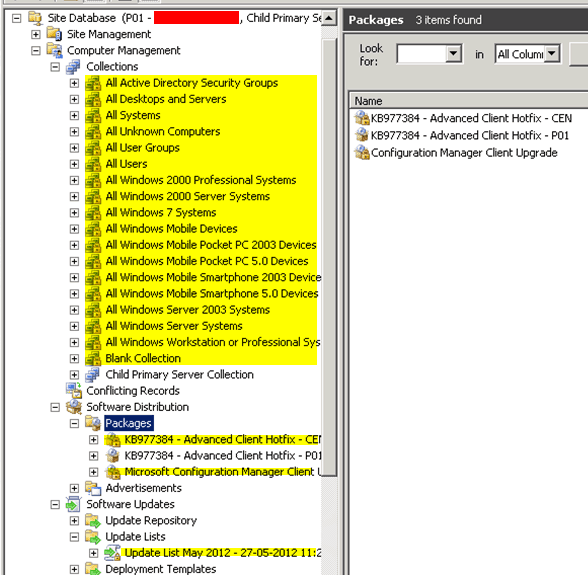
Task: Expand the Advertisements node
Action: [74, 488]
